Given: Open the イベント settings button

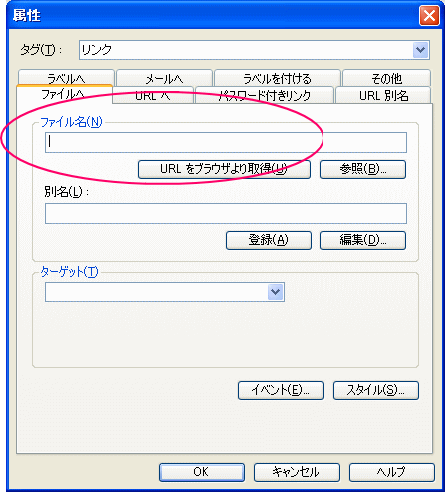Looking at the screenshot, I should 281,390.
